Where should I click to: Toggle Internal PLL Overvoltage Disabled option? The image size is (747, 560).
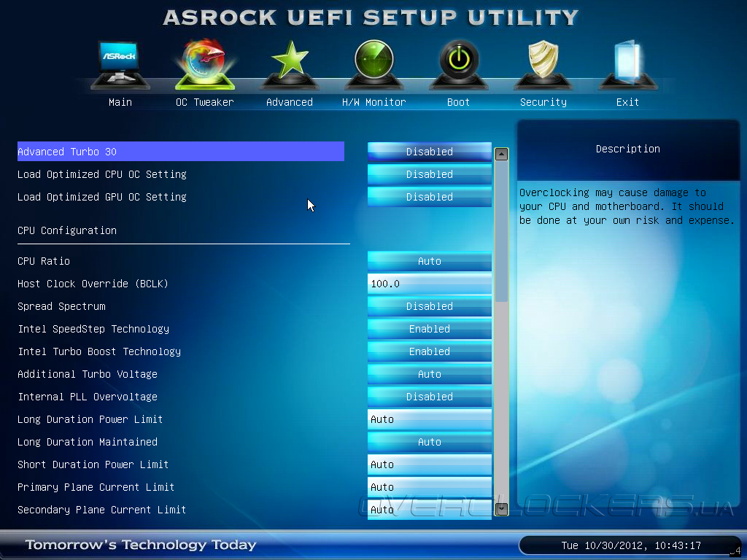click(429, 397)
